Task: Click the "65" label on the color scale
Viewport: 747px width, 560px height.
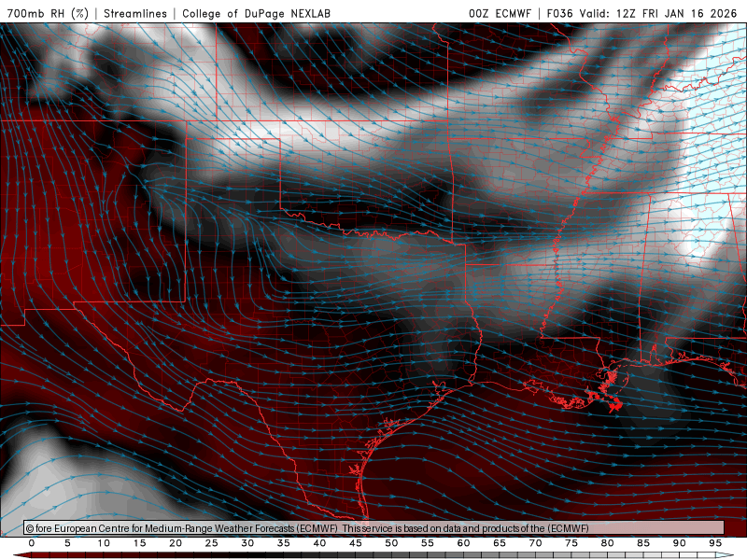Action: (x=500, y=543)
